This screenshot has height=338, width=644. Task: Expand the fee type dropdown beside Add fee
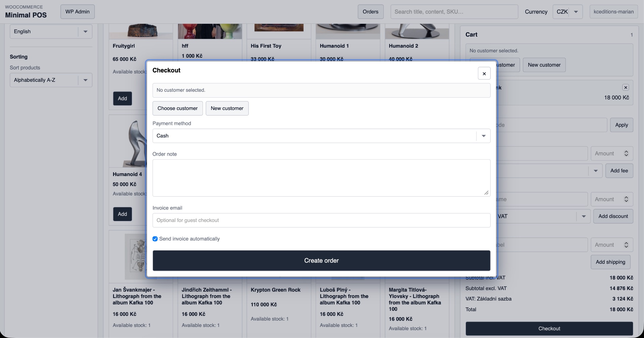pyautogui.click(x=596, y=171)
